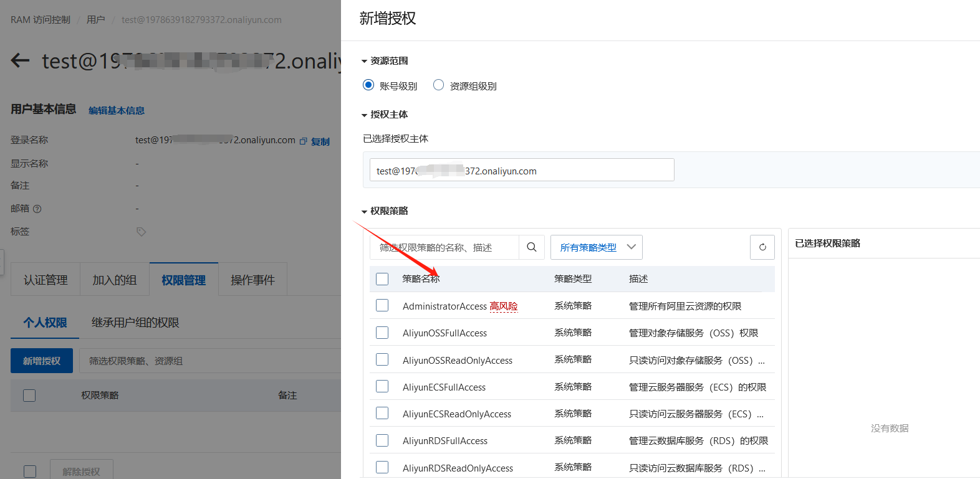This screenshot has height=479, width=980.
Task: Click the 解除授权 button
Action: coord(81,472)
